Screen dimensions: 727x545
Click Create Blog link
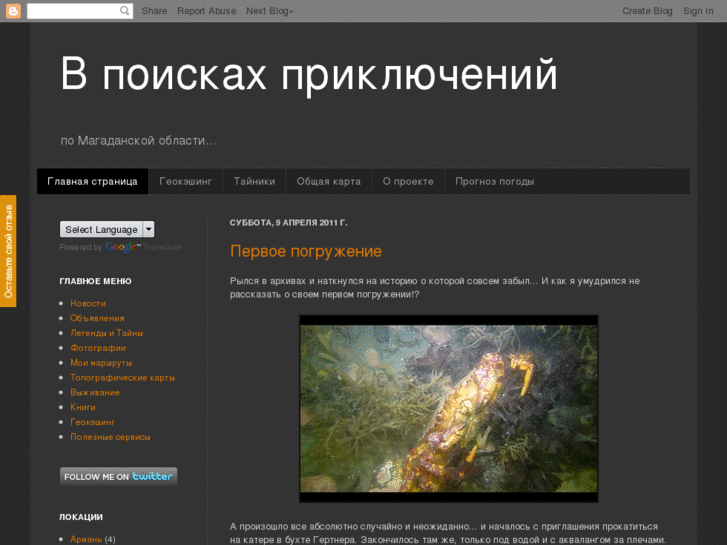coord(647,11)
